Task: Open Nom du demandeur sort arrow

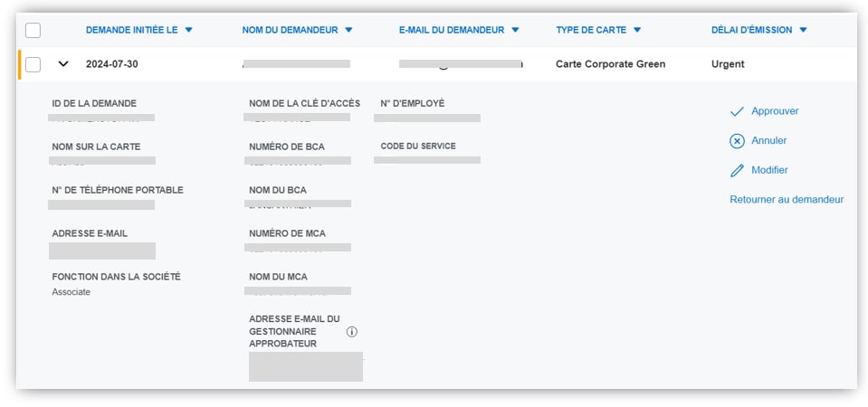Action: coord(348,30)
